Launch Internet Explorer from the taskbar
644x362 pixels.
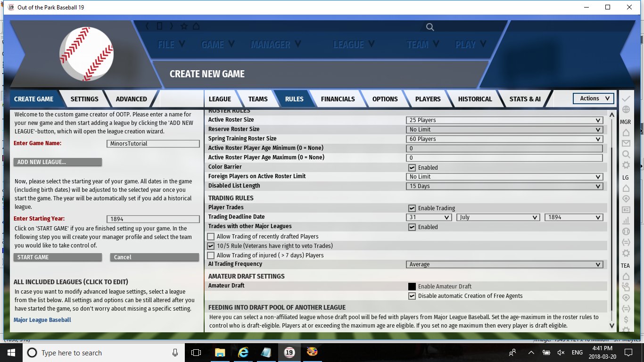click(x=243, y=352)
